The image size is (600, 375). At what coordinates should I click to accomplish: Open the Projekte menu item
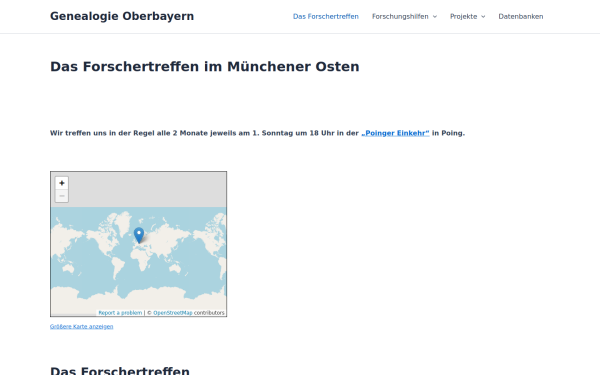pyautogui.click(x=463, y=16)
